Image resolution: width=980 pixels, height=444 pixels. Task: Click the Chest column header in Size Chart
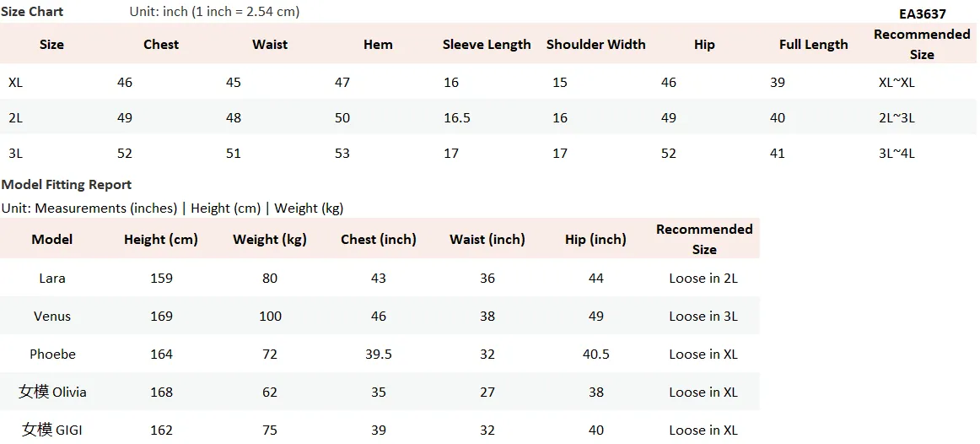[160, 45]
